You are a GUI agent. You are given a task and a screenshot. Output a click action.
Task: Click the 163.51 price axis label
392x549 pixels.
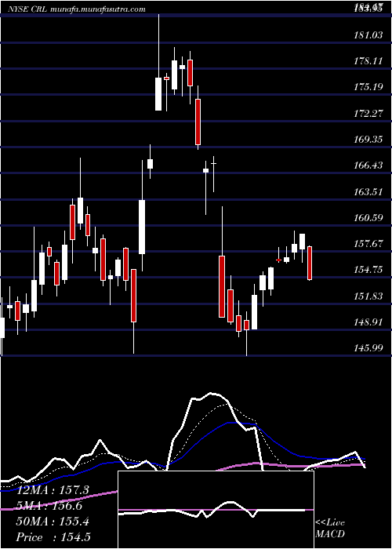[x=369, y=191]
